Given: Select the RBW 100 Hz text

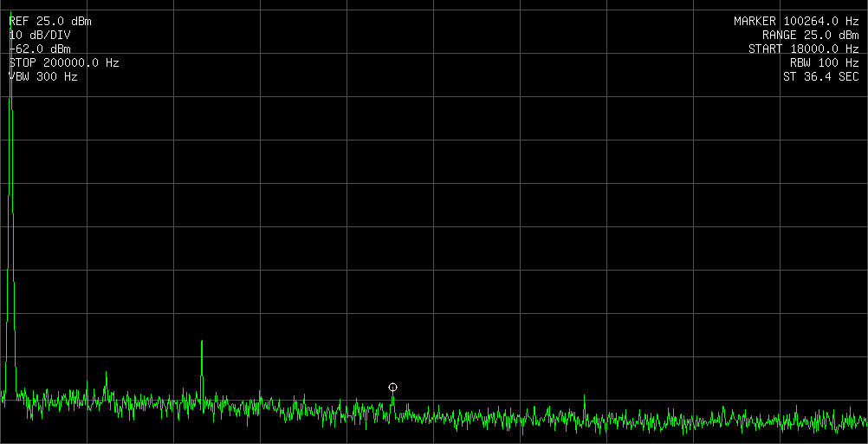Looking at the screenshot, I should click(825, 63).
